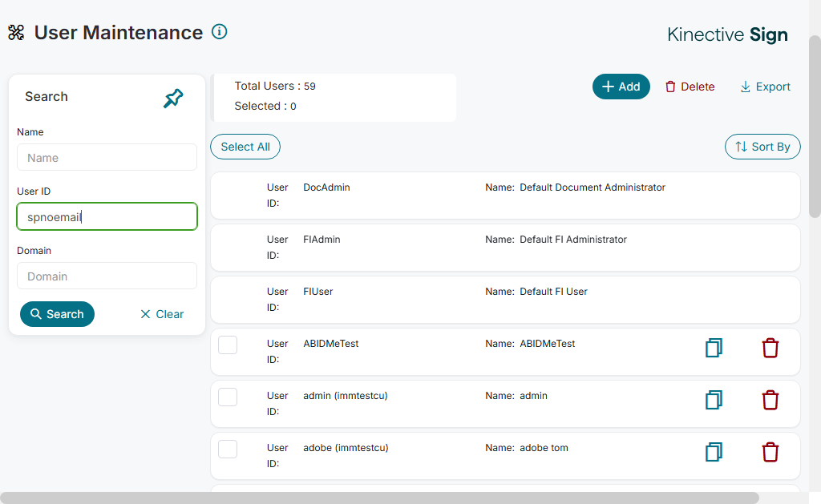Screen dimensions: 821x504
Task: Tick the checkbox for admin (immtestcu)
Action: coord(228,397)
